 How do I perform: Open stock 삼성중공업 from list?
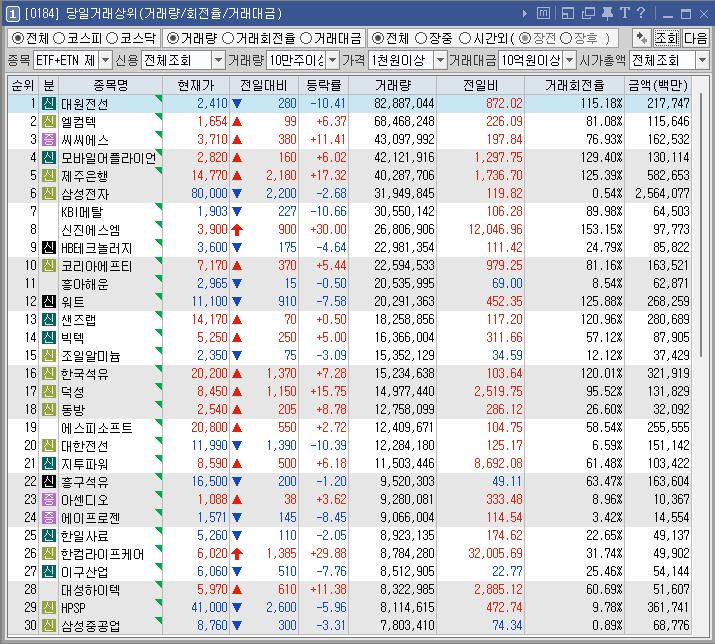[x=90, y=625]
